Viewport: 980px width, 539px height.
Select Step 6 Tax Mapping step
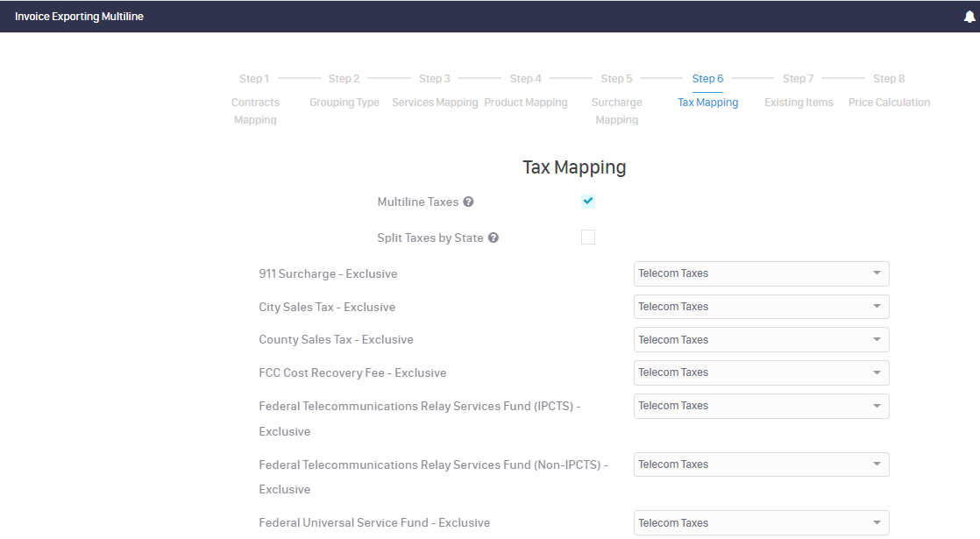coord(707,79)
